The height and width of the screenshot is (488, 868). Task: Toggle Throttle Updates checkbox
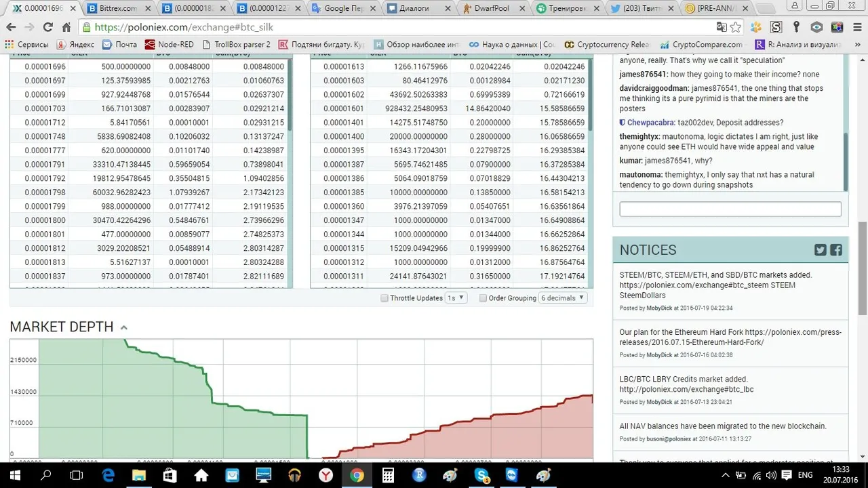384,298
